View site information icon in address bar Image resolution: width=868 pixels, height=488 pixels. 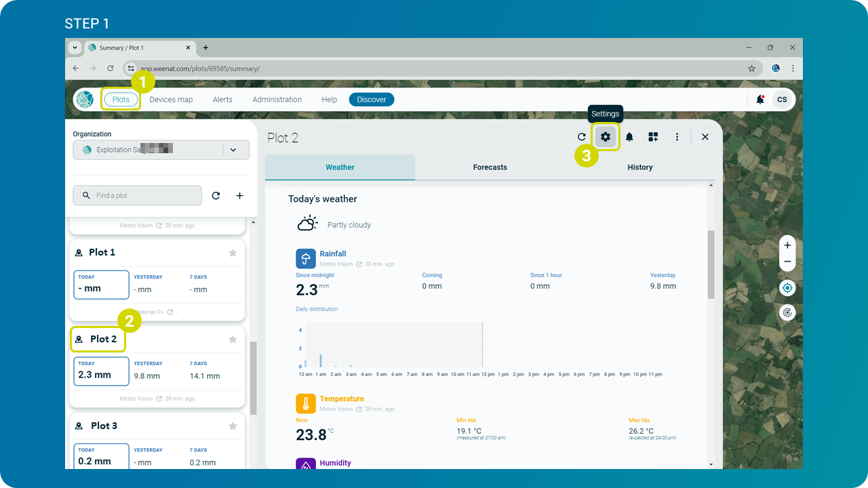pos(132,68)
